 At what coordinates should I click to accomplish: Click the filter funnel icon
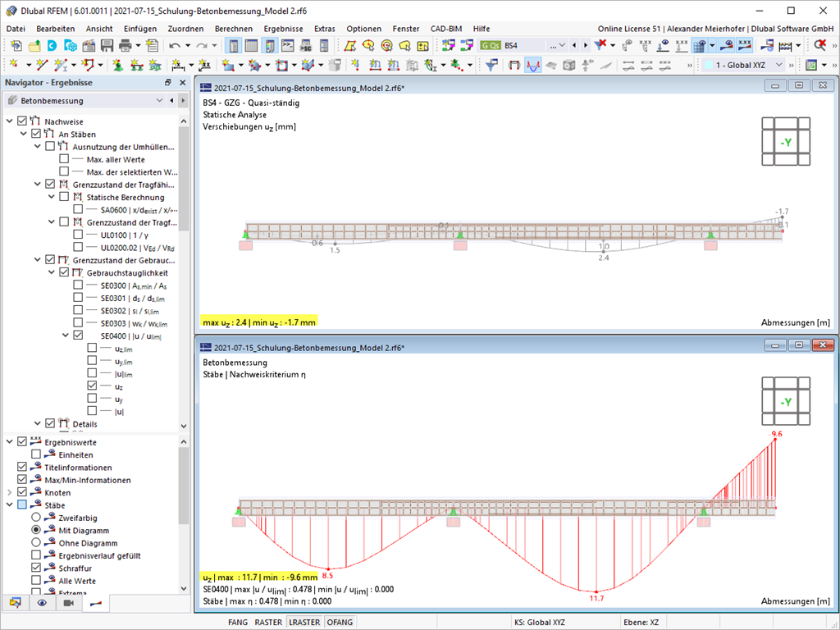(492, 65)
